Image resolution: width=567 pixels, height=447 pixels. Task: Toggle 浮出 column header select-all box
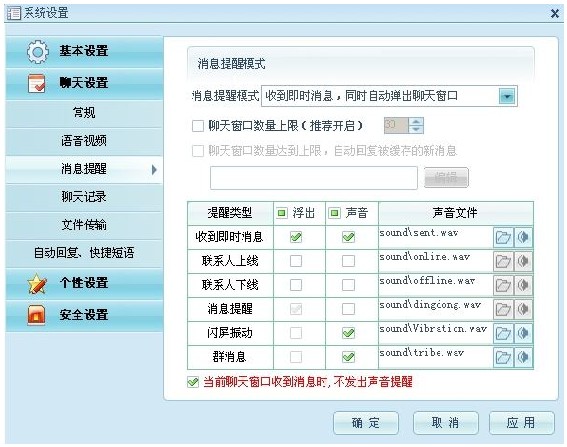click(282, 213)
